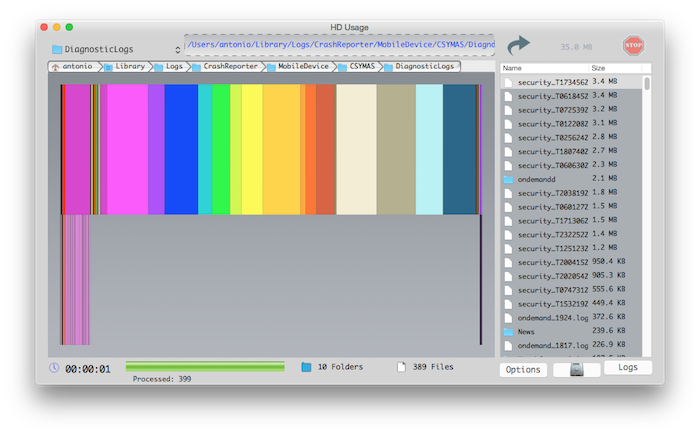Screen dimensions: 700x435
Task: Select file security_T0618452 in list
Action: point(571,96)
